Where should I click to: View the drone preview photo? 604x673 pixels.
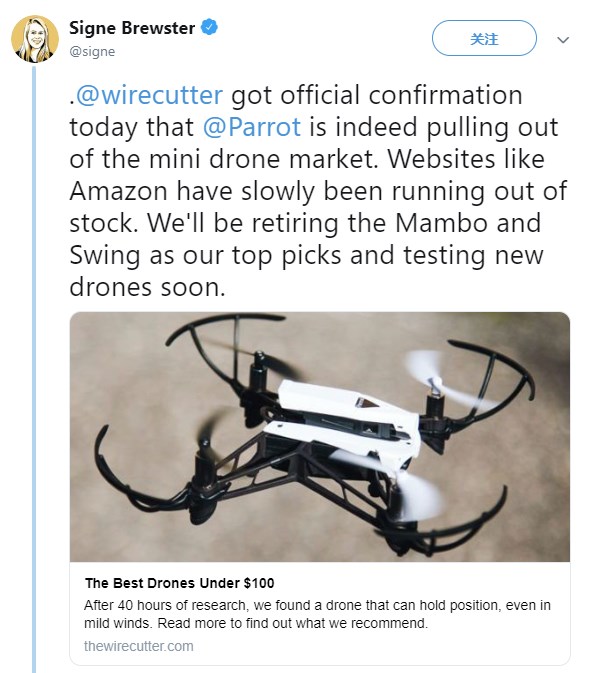pyautogui.click(x=319, y=437)
